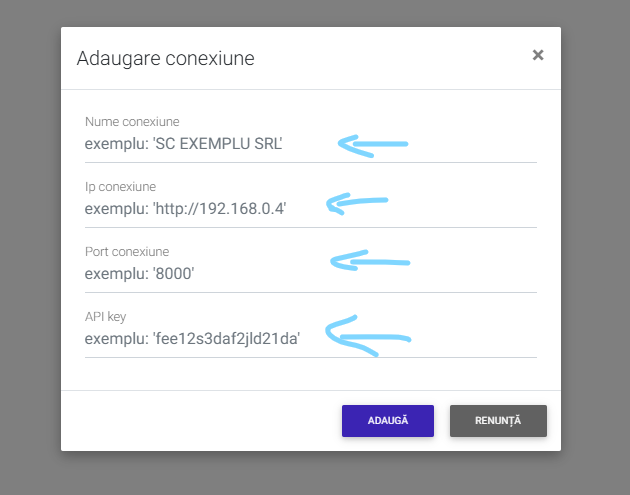The height and width of the screenshot is (495, 630).
Task: Click the 'Ip conexiune' label text
Action: (120, 187)
